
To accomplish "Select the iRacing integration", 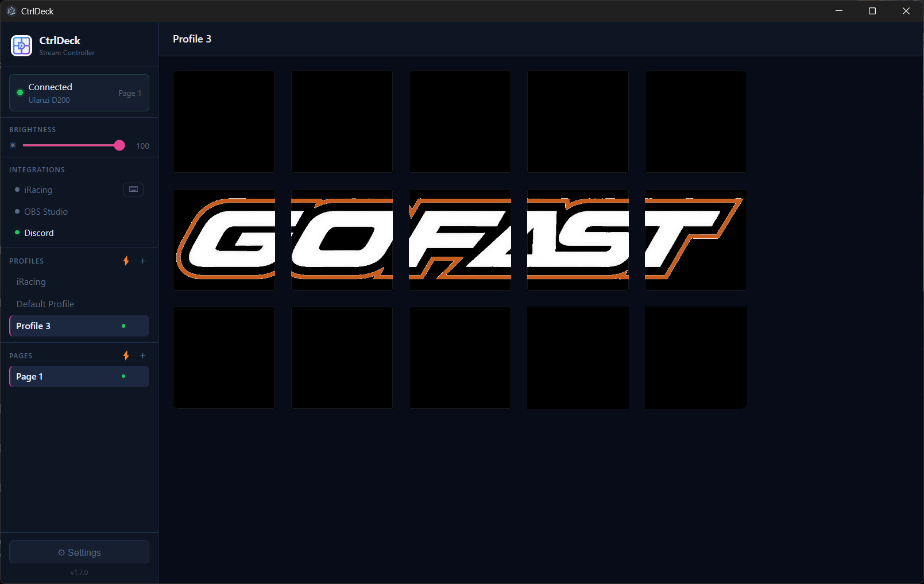I will [38, 189].
